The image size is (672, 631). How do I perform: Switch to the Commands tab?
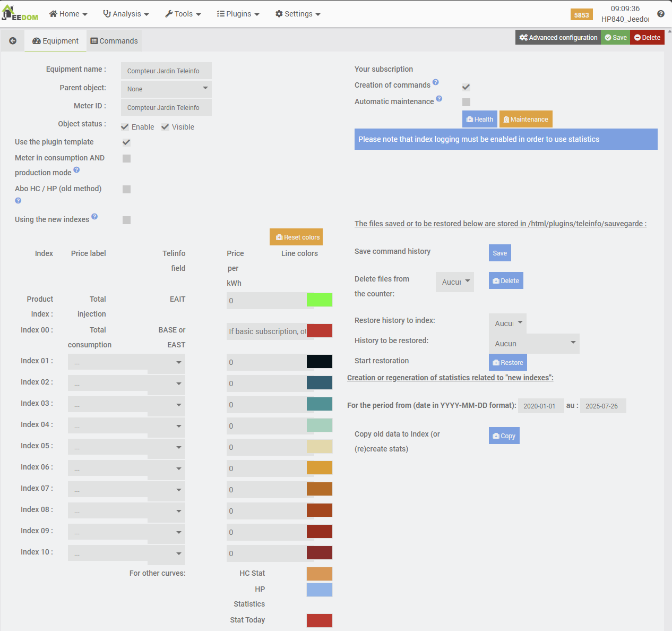[x=114, y=41]
